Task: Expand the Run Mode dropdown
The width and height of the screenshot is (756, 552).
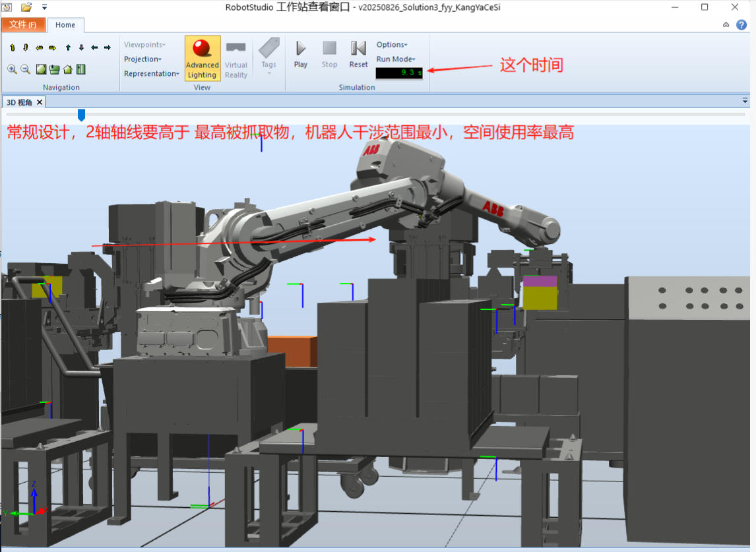Action: pyautogui.click(x=396, y=59)
